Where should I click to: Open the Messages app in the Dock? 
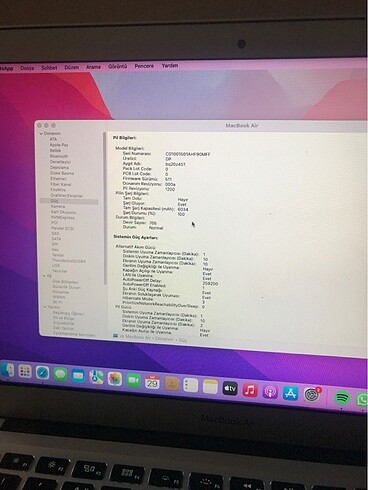[60, 374]
